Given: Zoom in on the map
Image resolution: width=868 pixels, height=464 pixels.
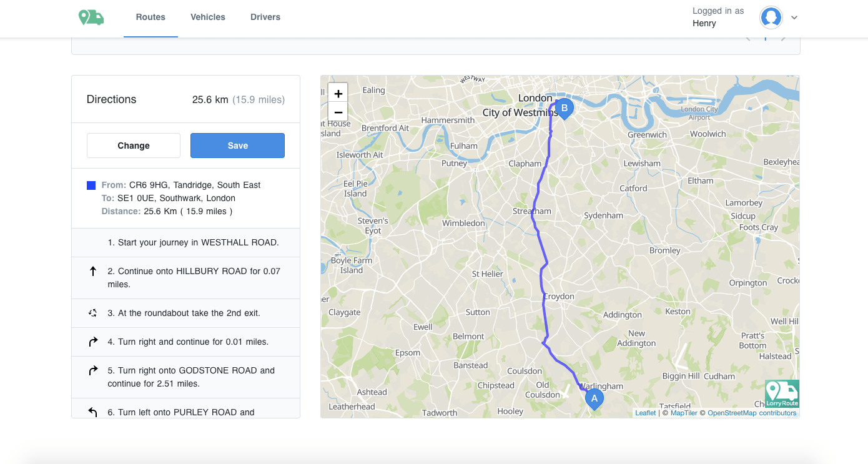Looking at the screenshot, I should pyautogui.click(x=338, y=94).
